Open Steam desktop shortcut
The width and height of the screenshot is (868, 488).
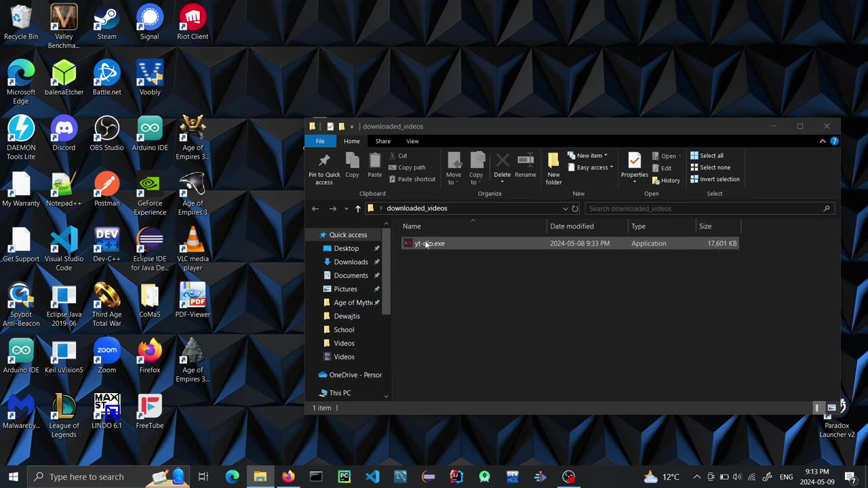[x=106, y=24]
